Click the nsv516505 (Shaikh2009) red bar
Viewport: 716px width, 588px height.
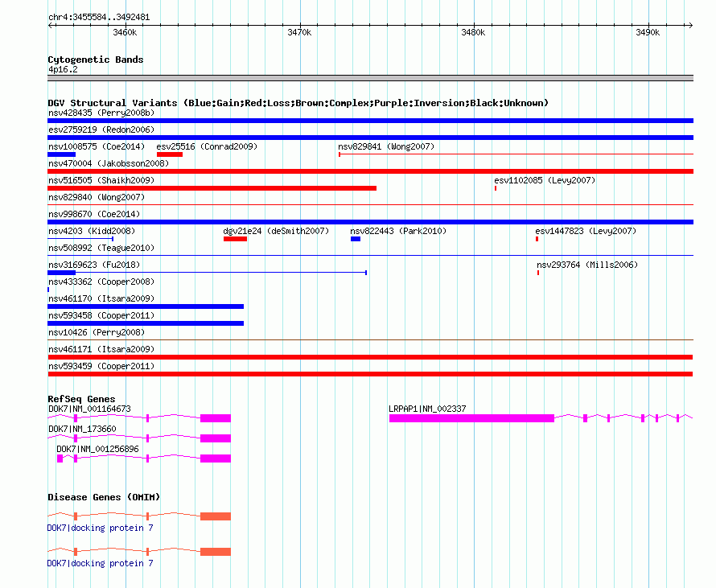pyautogui.click(x=212, y=188)
